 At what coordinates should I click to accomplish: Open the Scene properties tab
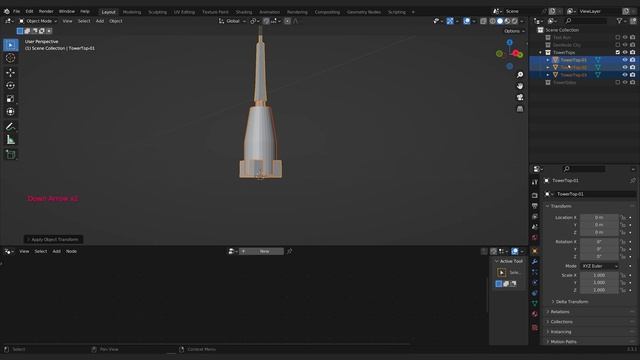[535, 227]
